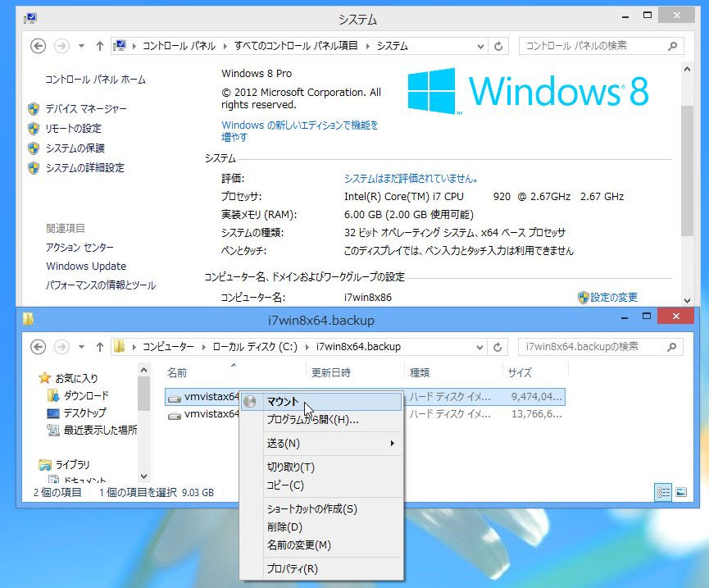Open Windows Update link

[86, 266]
